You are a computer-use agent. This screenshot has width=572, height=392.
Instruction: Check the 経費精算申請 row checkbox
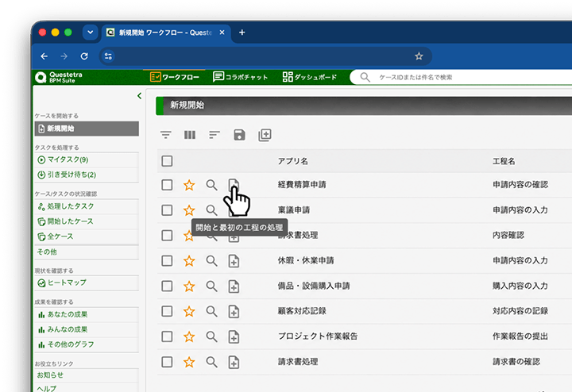point(167,185)
